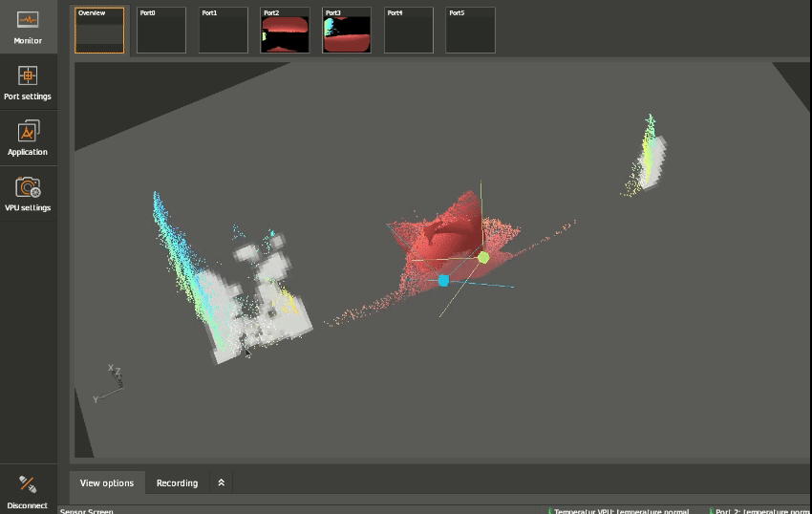Screen dimensions: 812x514
Task: Open the Monitor view
Action: [28, 27]
